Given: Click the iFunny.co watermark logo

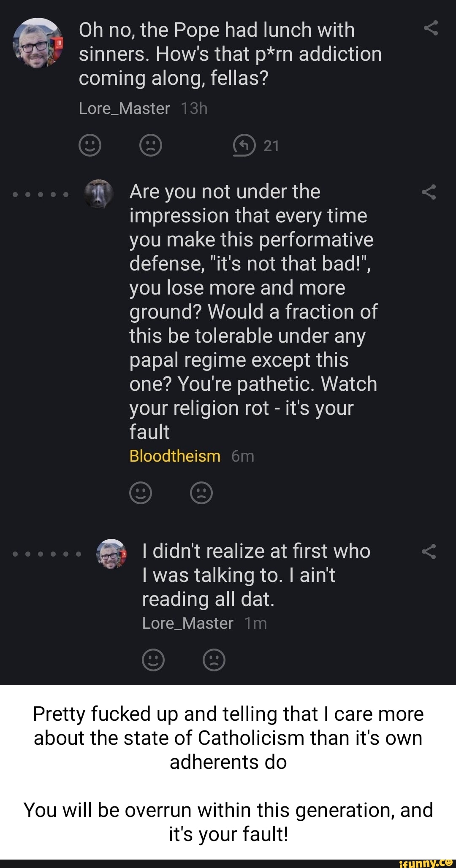Looking at the screenshot, I should (x=426, y=863).
